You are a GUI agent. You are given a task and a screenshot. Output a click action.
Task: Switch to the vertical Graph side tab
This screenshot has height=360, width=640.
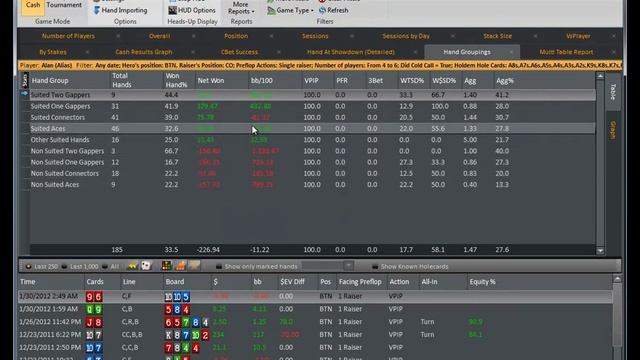(x=613, y=130)
